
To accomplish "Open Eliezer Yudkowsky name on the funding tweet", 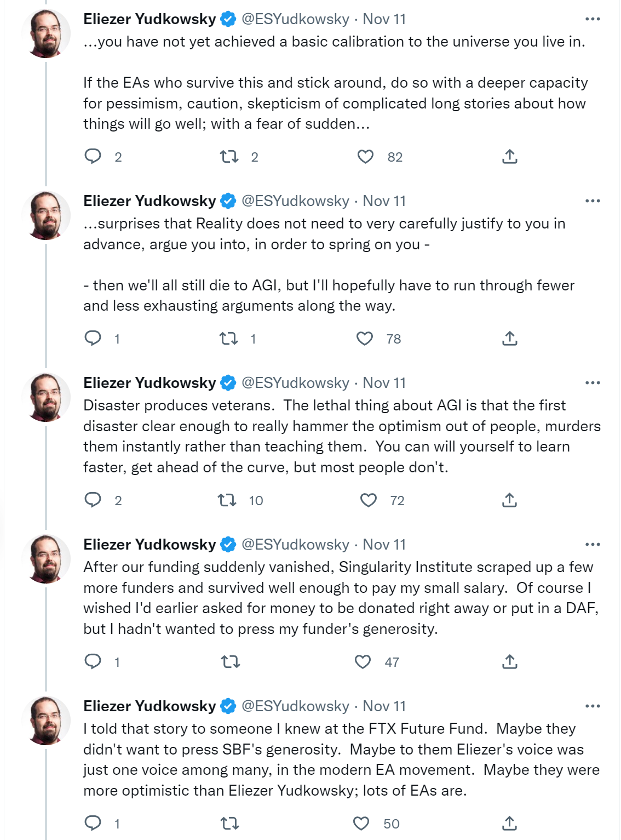I will [x=150, y=545].
